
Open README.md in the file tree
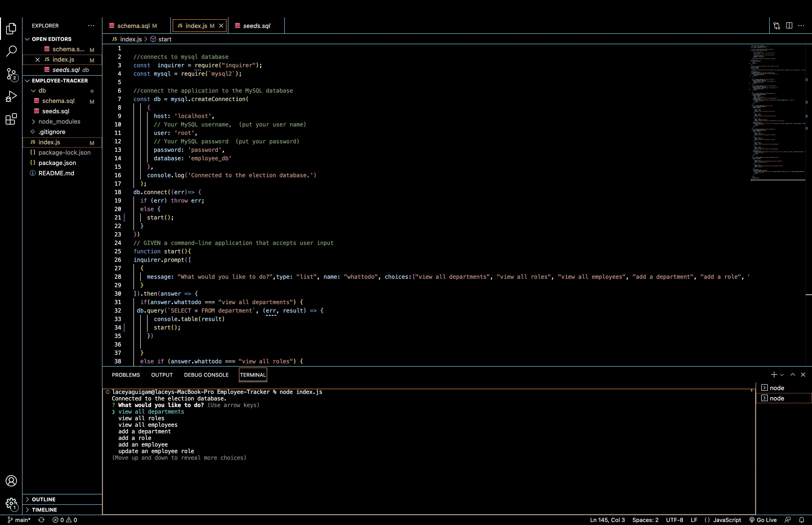[x=62, y=173]
